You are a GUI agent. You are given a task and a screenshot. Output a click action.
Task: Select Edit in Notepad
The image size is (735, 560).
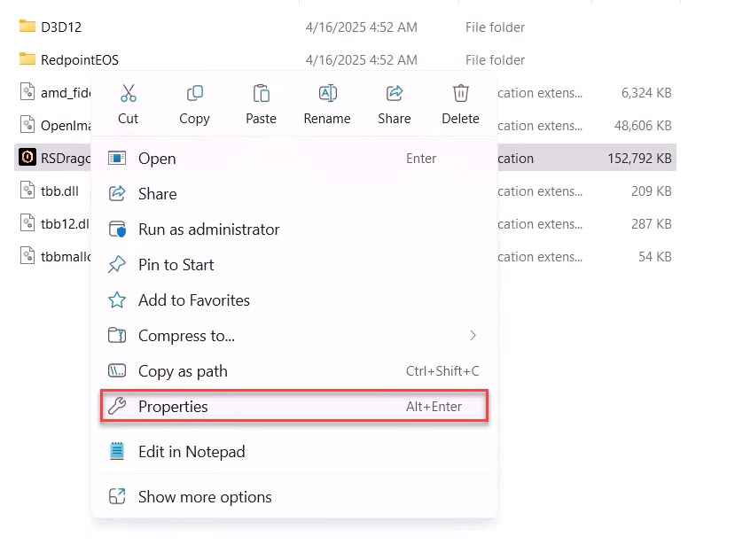(191, 452)
